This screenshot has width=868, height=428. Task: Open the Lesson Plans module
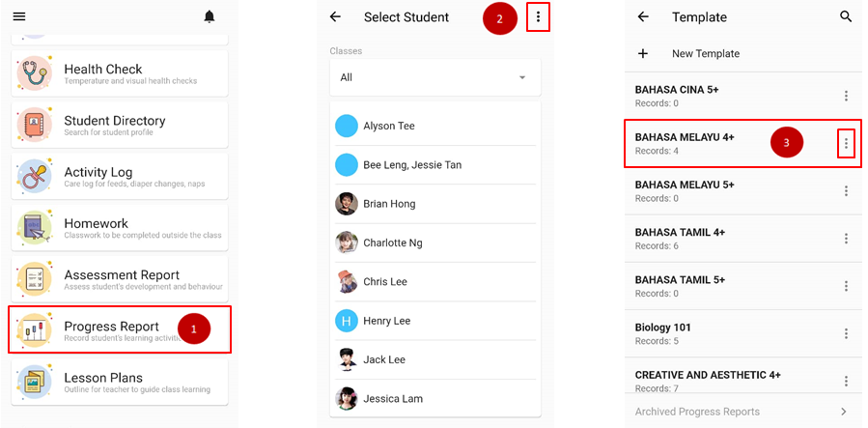pos(120,382)
